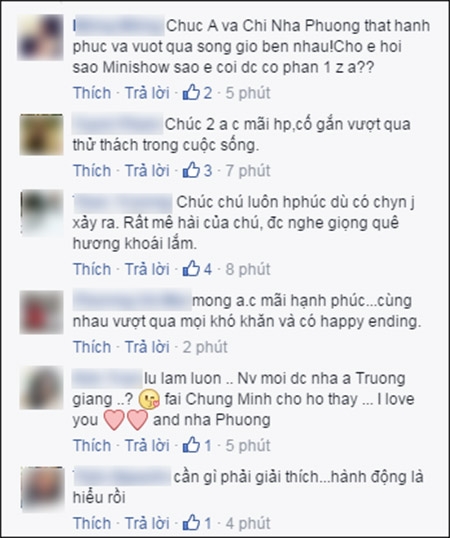Click thumbs-up icon showing 4 likes
Screen dimensions: 450x538
point(191,269)
